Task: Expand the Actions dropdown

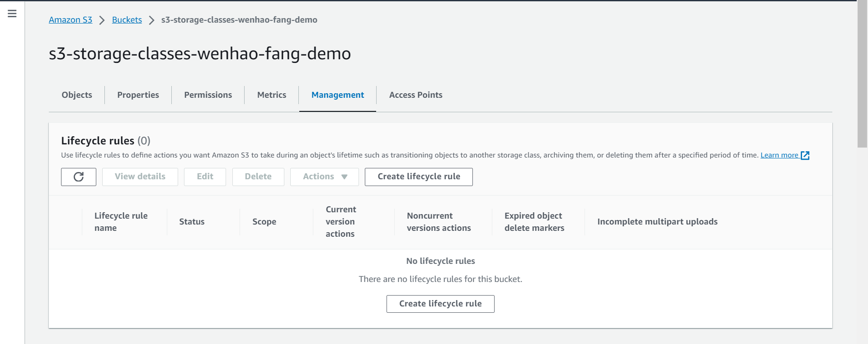Action: point(325,177)
